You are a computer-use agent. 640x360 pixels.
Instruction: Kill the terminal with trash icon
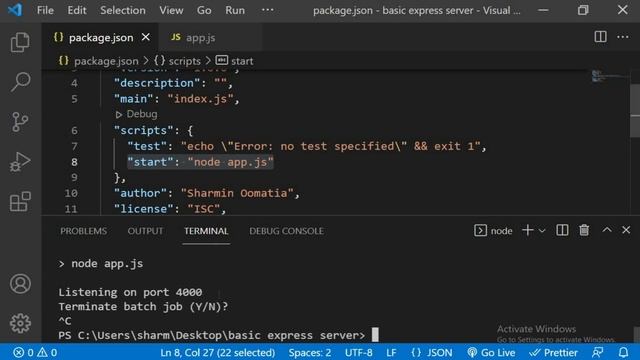point(584,231)
